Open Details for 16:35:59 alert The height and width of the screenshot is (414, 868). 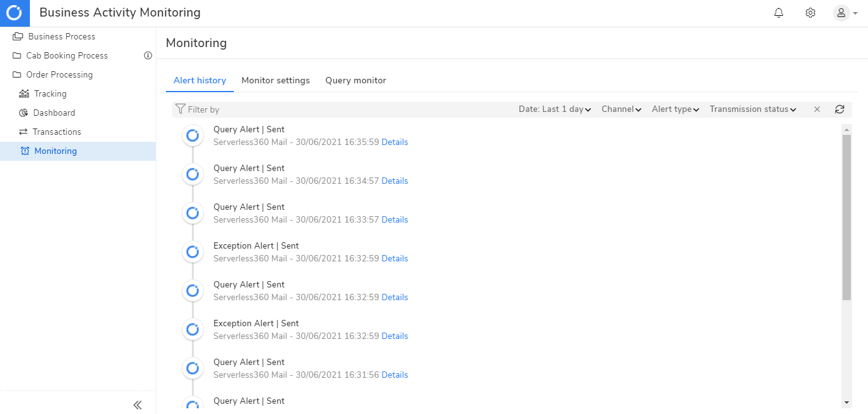[x=395, y=142]
